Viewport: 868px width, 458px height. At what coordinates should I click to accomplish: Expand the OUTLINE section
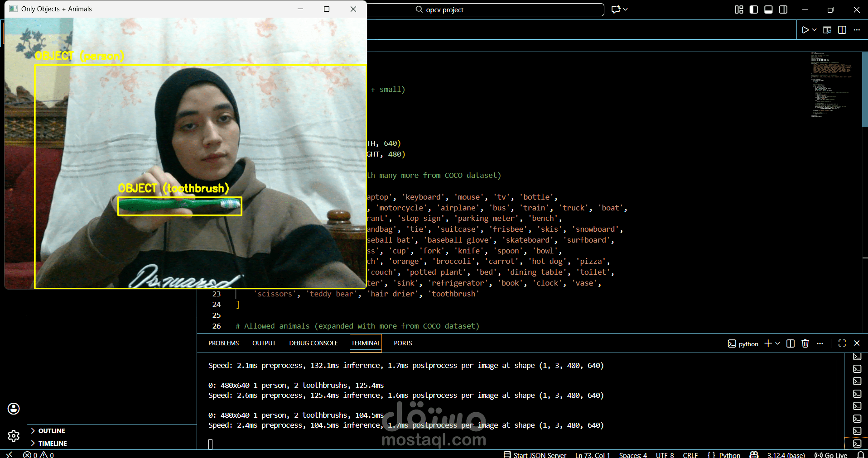[x=112, y=431]
